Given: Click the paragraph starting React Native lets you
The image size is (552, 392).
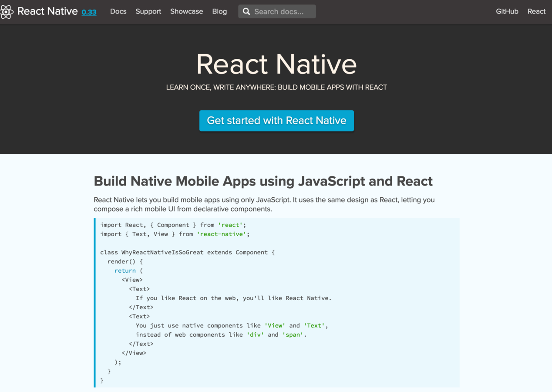Looking at the screenshot, I should click(x=264, y=204).
